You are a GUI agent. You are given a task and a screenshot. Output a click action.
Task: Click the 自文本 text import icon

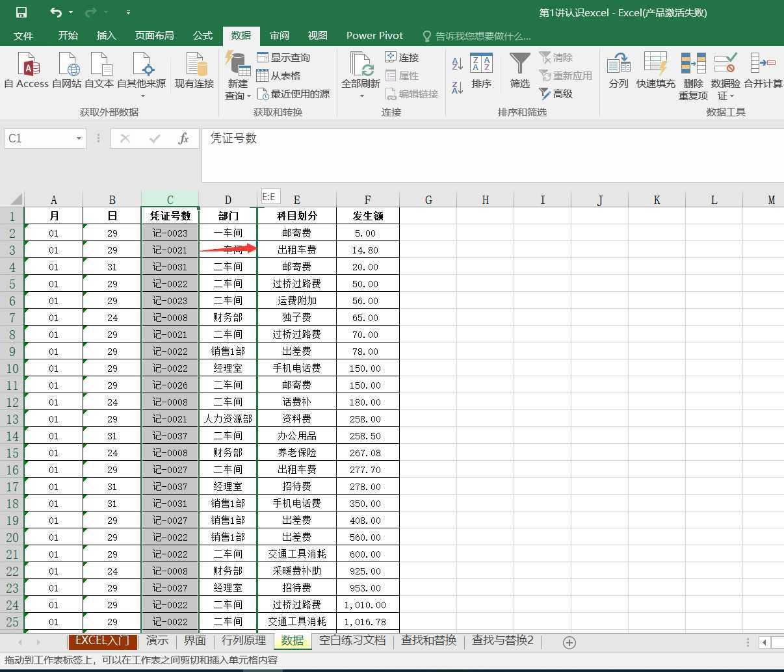click(99, 70)
